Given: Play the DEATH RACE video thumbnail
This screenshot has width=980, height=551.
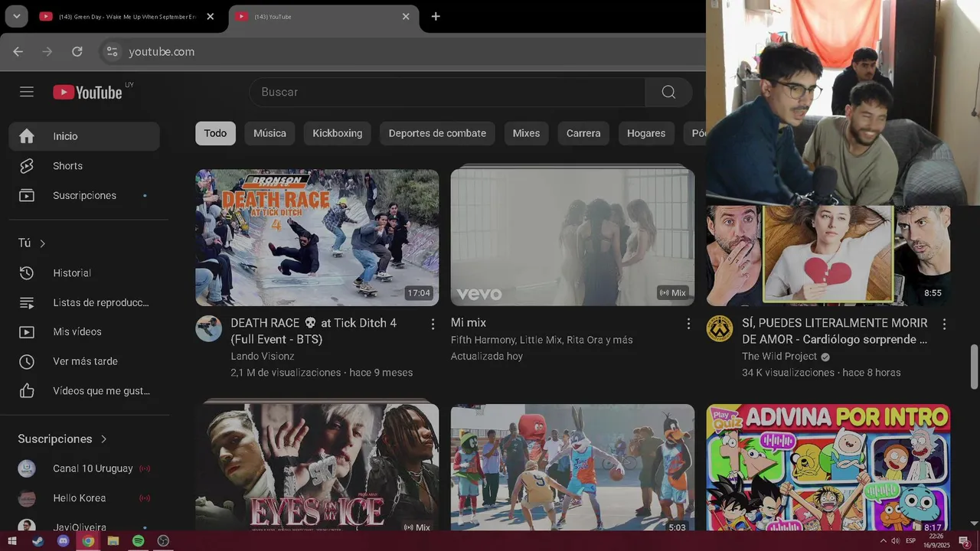Looking at the screenshot, I should pos(317,237).
